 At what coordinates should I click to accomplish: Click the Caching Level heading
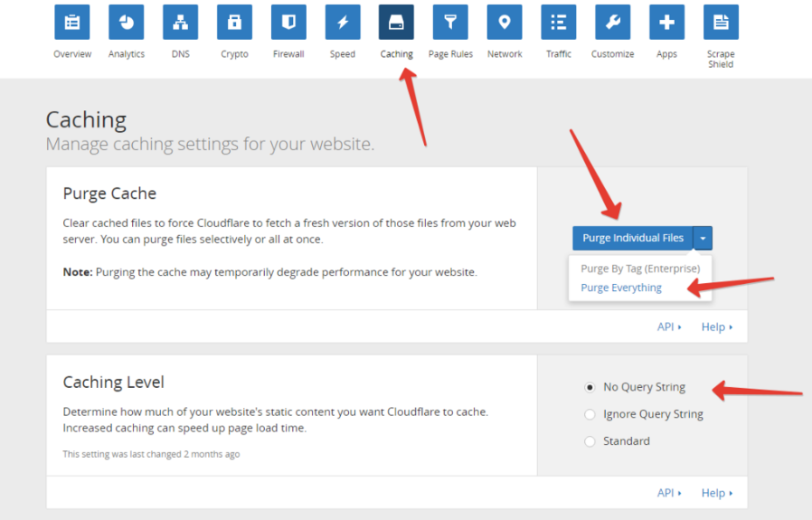pos(113,383)
